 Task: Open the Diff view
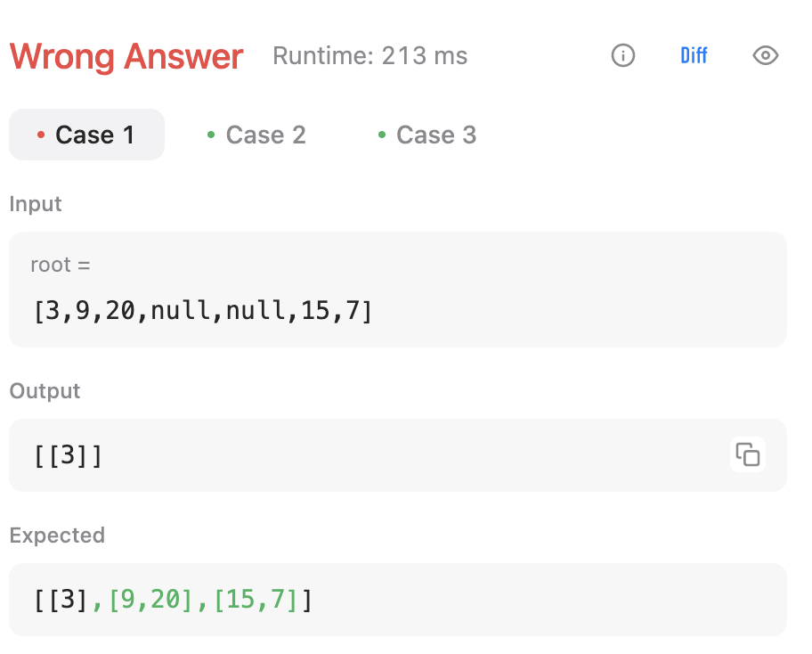694,55
